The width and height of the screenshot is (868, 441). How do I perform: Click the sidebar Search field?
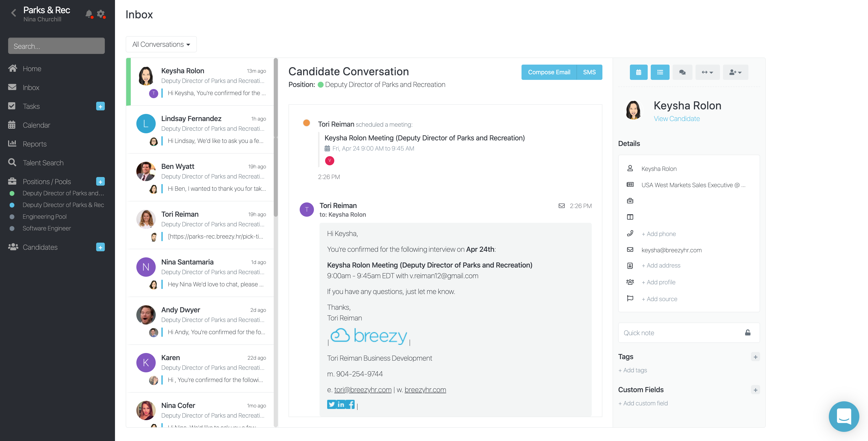[x=56, y=46]
